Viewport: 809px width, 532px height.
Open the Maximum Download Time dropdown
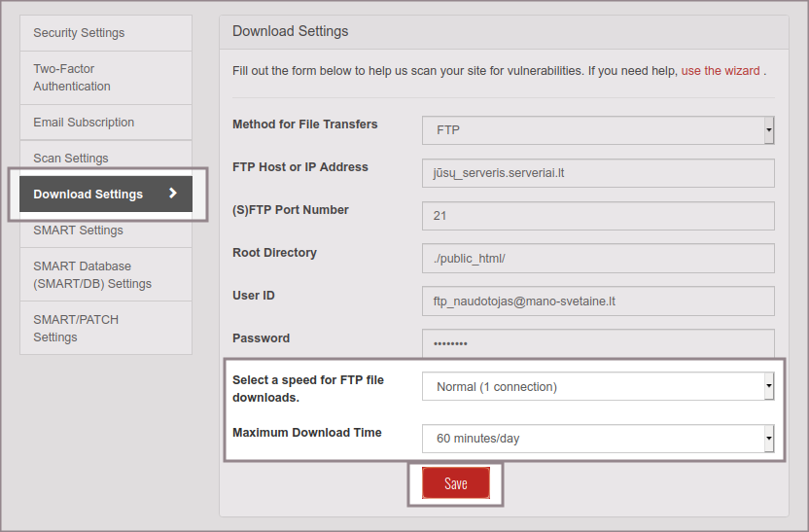pos(598,439)
